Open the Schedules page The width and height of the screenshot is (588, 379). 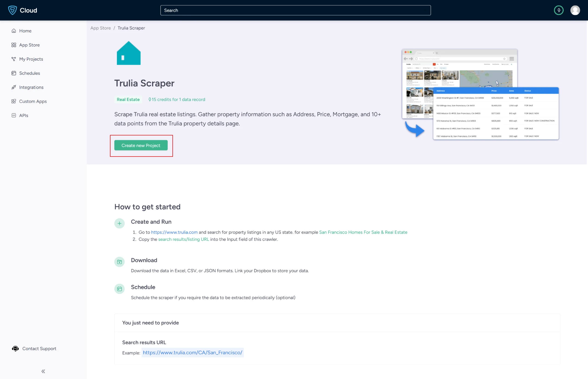[x=29, y=73]
